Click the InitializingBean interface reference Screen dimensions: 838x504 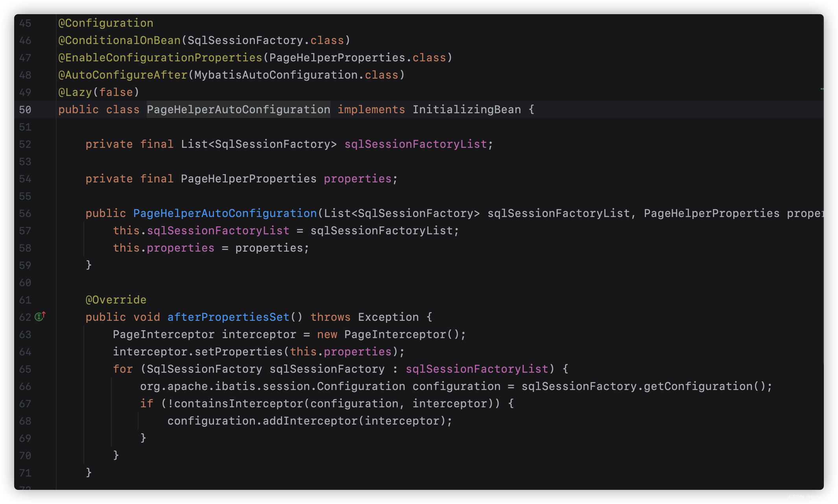point(466,109)
